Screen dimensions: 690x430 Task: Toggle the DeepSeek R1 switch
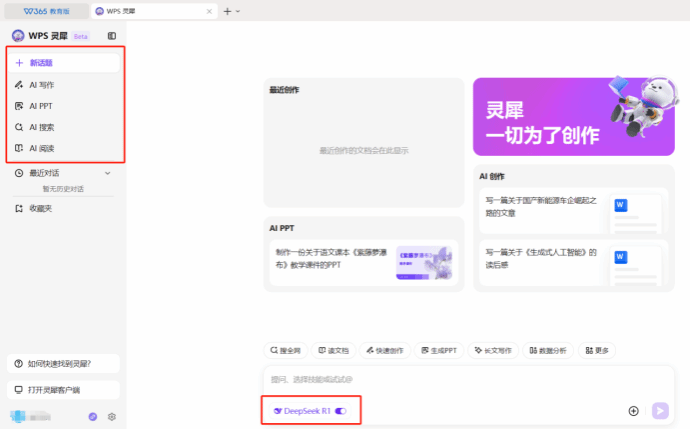(x=341, y=411)
